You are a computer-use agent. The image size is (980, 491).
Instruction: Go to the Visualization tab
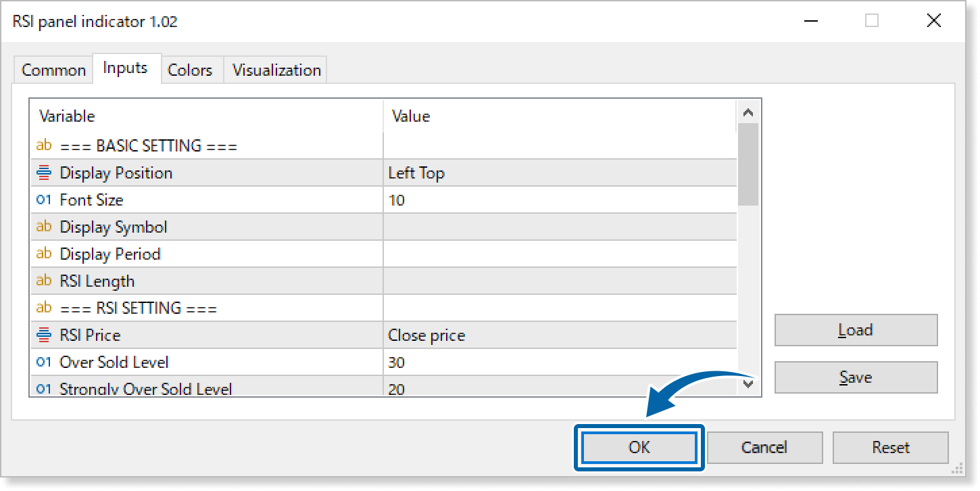pos(276,70)
